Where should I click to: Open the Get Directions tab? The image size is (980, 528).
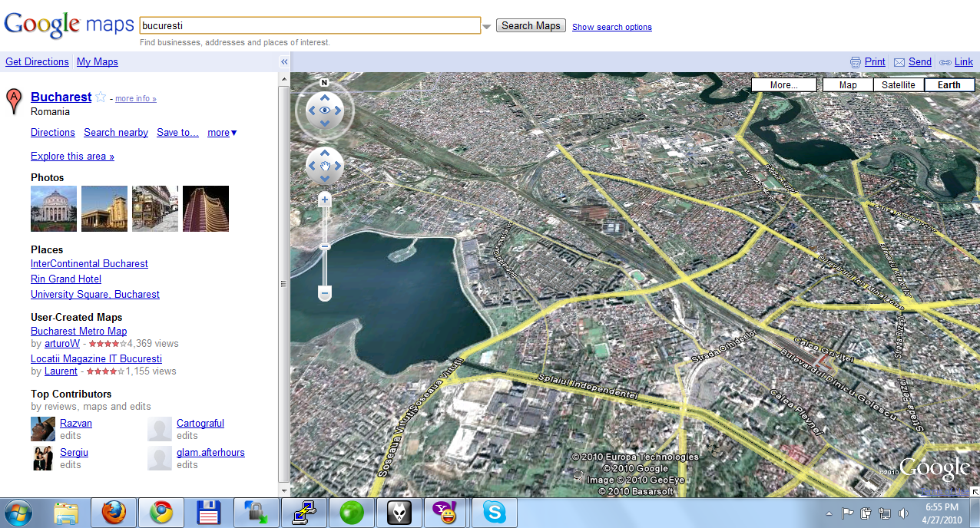[x=37, y=62]
